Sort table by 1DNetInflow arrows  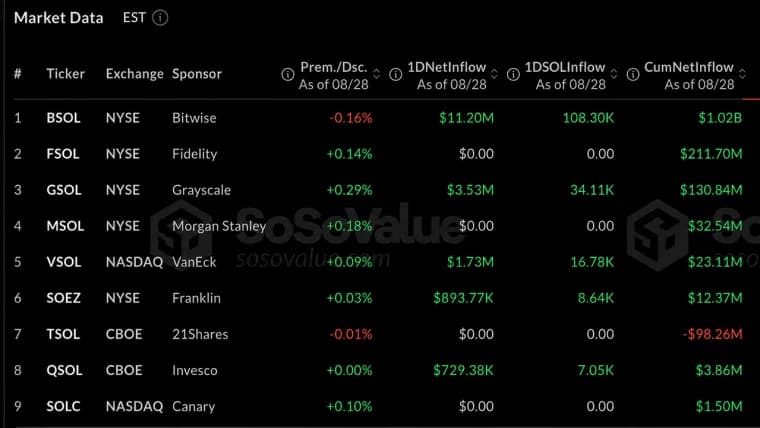coord(494,74)
